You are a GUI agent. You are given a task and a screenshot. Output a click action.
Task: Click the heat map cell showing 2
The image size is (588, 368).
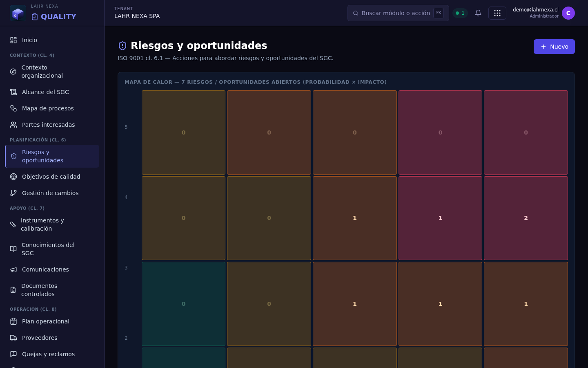[x=526, y=218]
